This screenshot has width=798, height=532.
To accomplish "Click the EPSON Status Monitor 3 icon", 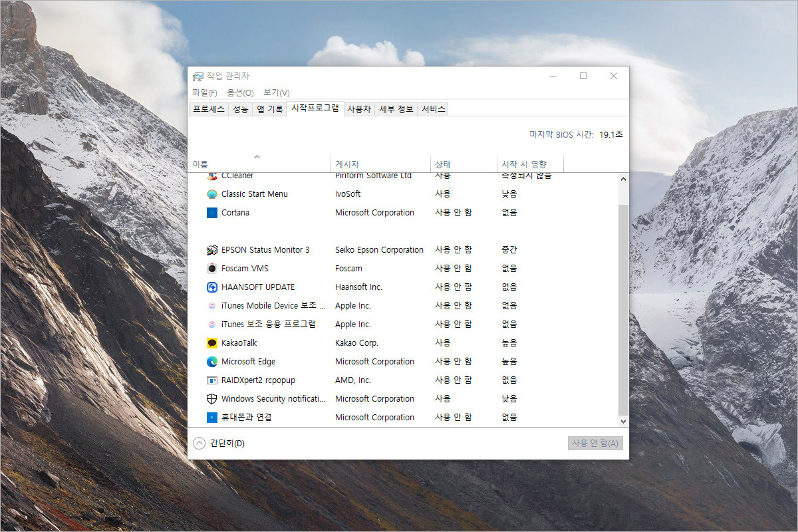I will pos(212,250).
